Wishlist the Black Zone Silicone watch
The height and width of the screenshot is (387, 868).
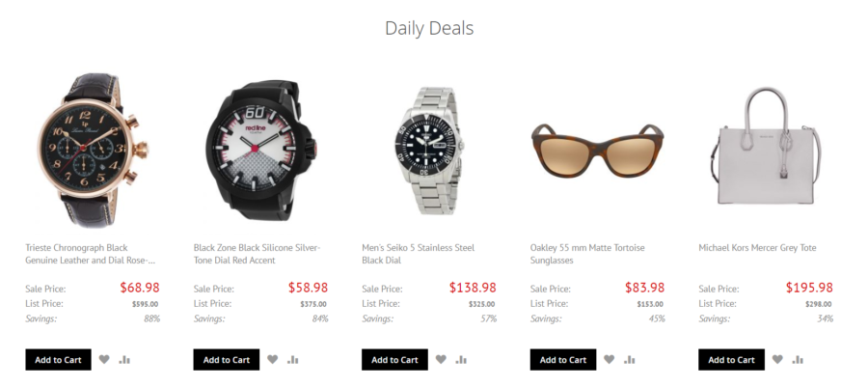[272, 359]
